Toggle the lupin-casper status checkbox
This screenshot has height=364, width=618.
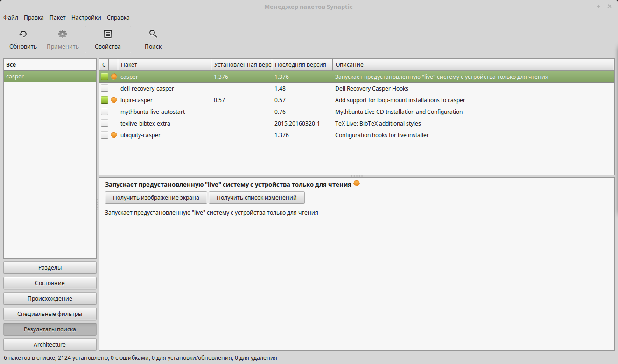point(105,100)
